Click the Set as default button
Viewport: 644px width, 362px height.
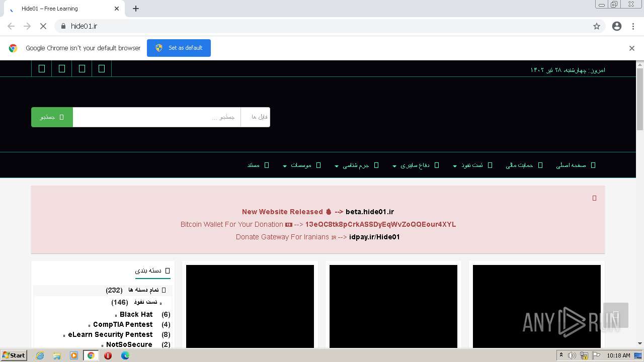pos(179,48)
